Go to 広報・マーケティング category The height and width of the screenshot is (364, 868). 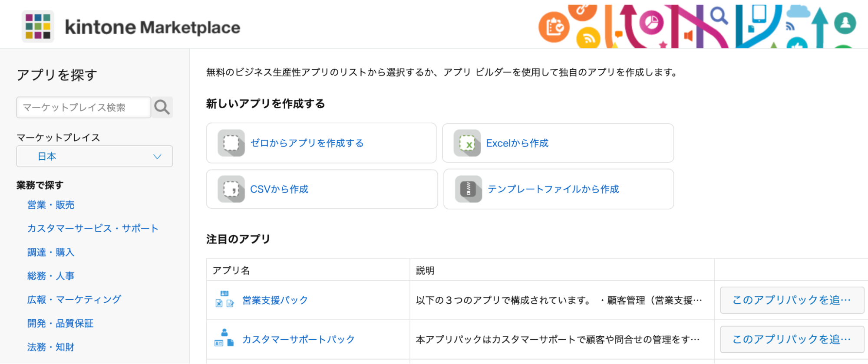(74, 299)
